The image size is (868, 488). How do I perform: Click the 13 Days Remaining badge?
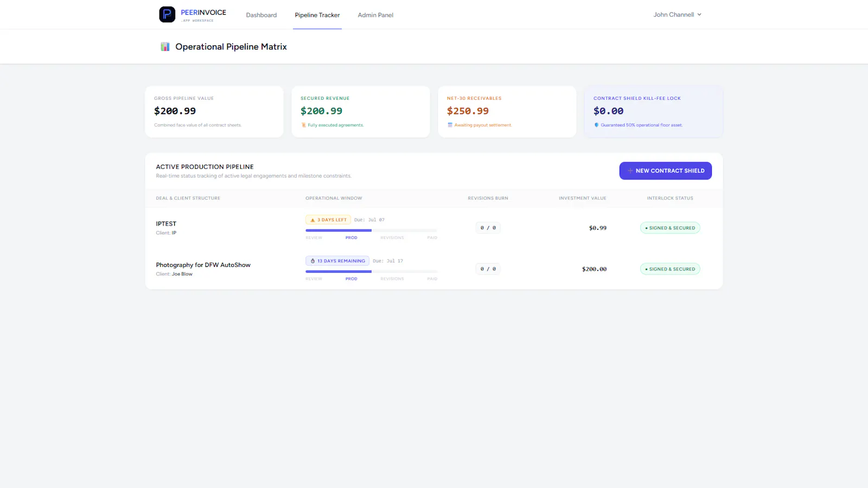337,261
